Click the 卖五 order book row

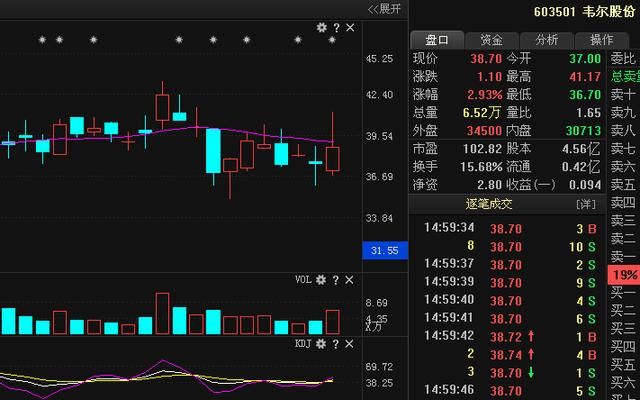624,184
